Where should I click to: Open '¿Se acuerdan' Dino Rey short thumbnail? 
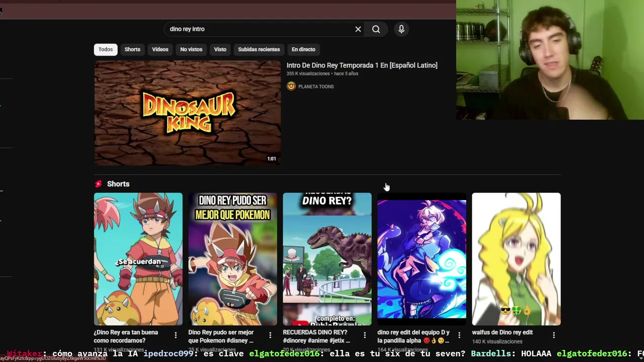click(138, 259)
